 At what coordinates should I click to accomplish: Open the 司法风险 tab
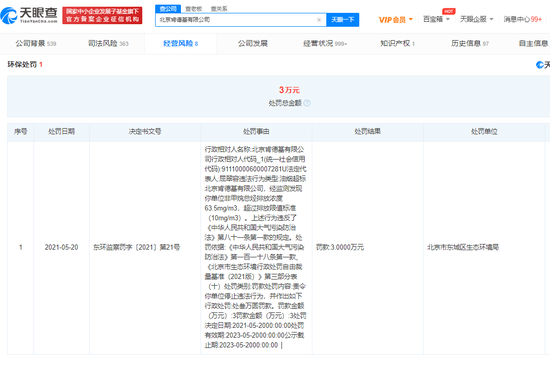108,44
